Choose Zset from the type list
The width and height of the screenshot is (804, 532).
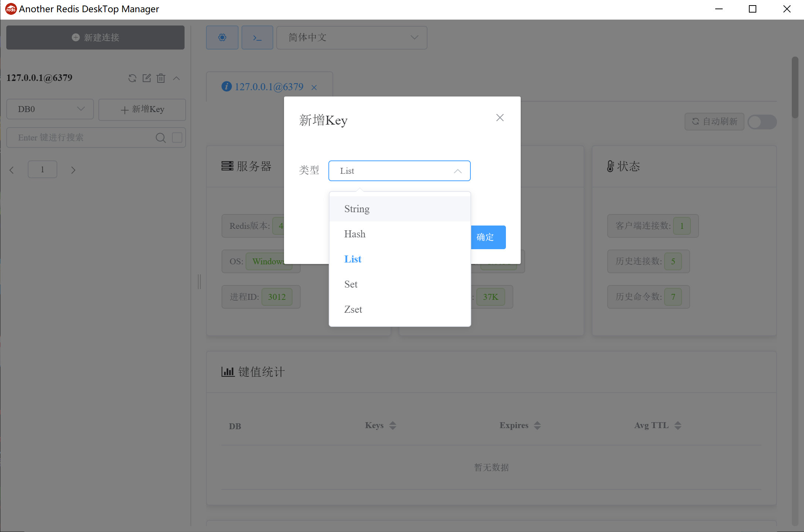pos(353,309)
